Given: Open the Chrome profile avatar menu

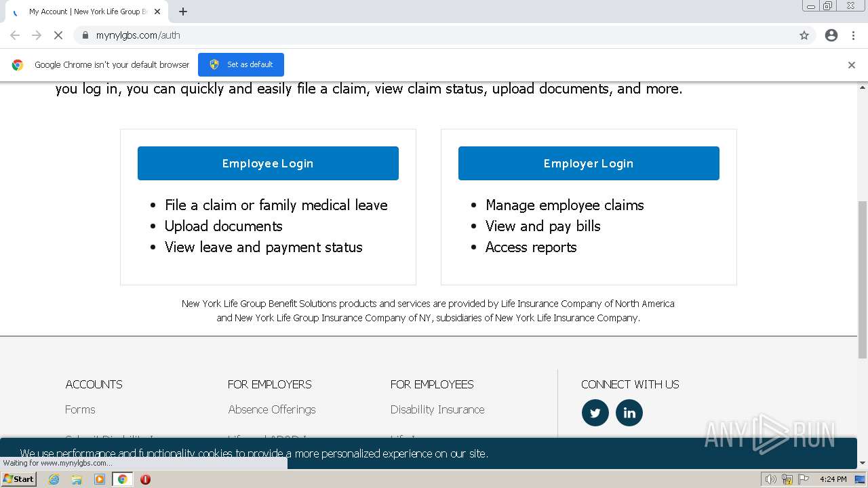Looking at the screenshot, I should coord(831,35).
